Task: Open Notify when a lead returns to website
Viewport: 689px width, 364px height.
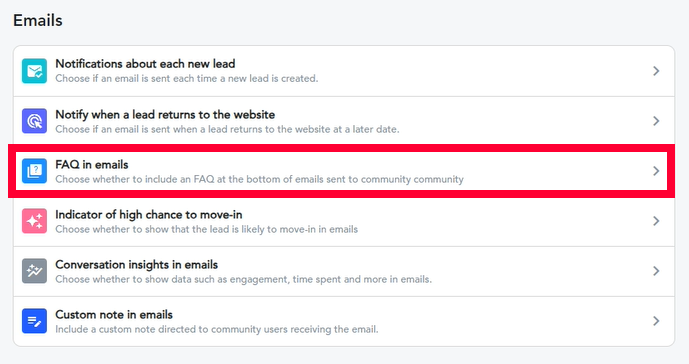Action: 344,121
